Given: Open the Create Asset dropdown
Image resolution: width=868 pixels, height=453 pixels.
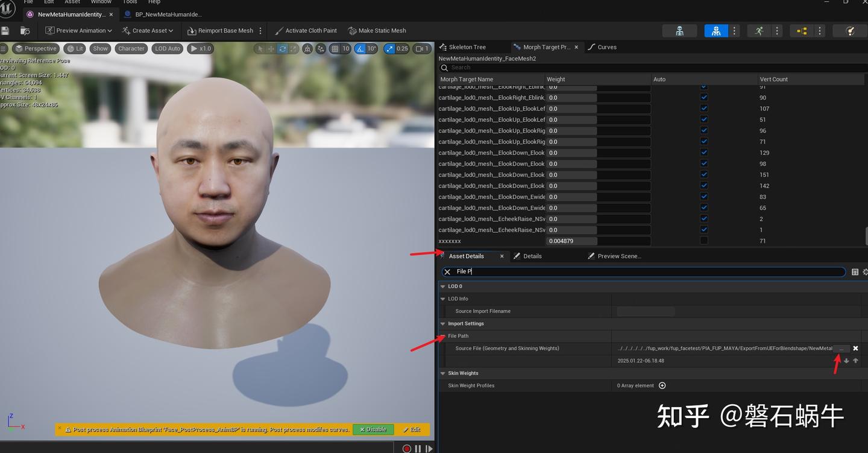Looking at the screenshot, I should point(148,31).
